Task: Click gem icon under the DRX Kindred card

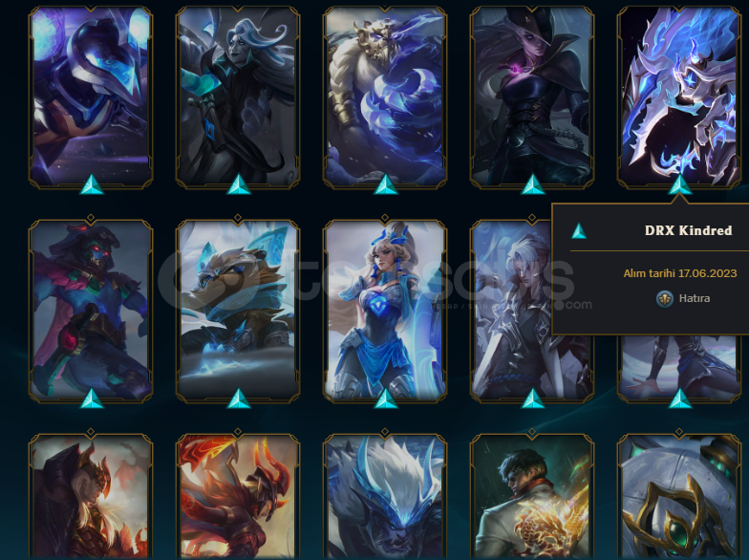Action: (x=679, y=185)
